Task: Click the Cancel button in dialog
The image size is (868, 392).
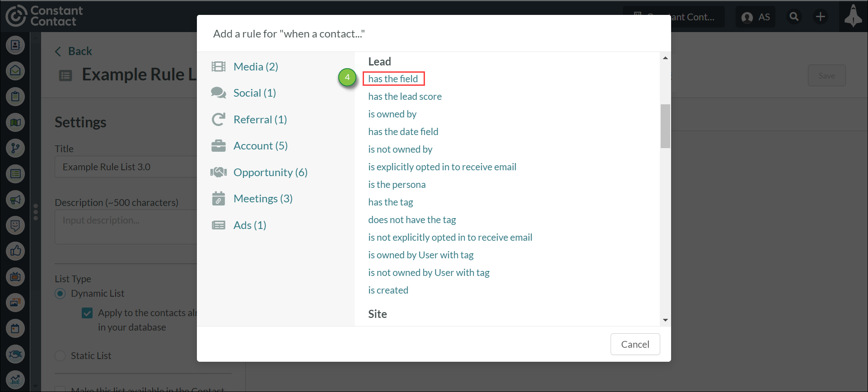Action: pos(635,344)
